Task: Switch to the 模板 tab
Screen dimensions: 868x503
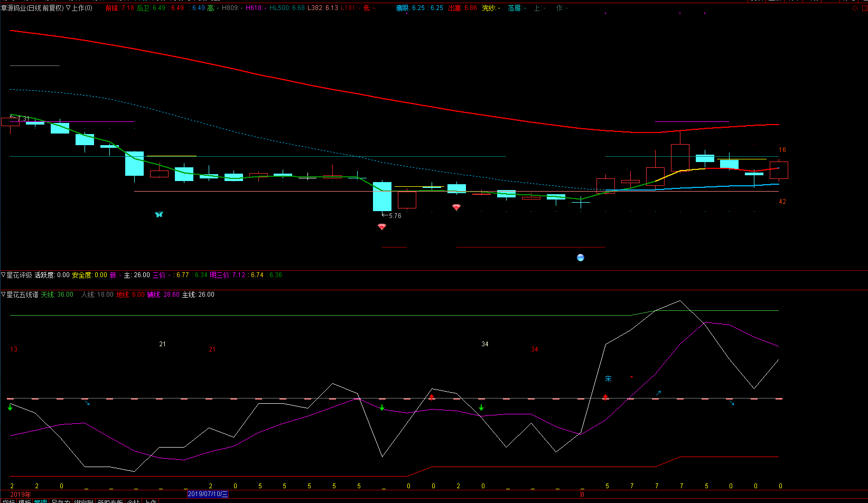Action: point(24,501)
